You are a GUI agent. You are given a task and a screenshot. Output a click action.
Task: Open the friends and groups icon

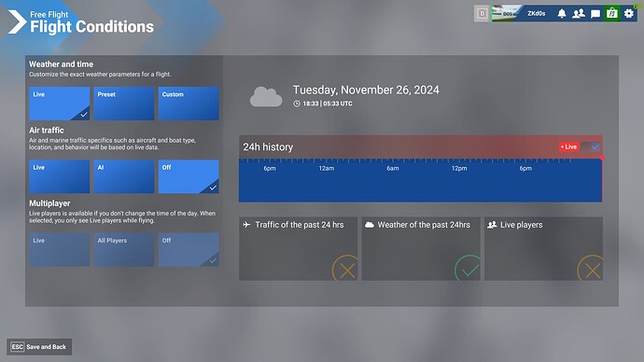[579, 14]
